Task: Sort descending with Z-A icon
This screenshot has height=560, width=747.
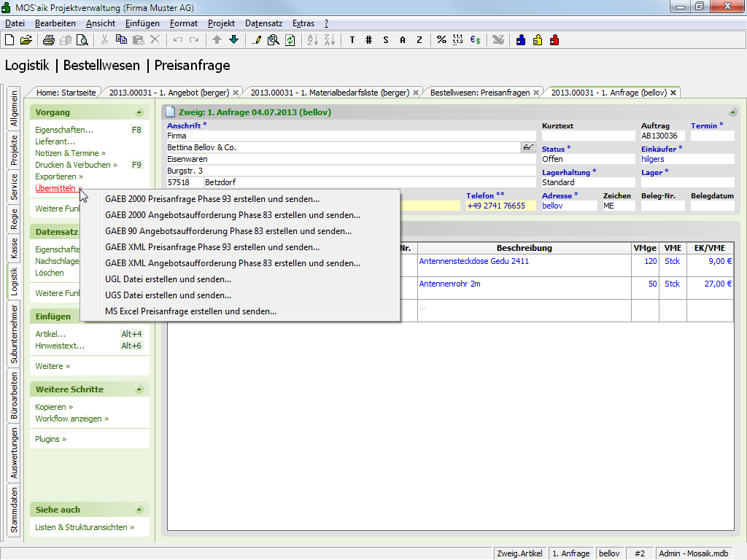Action: (329, 40)
